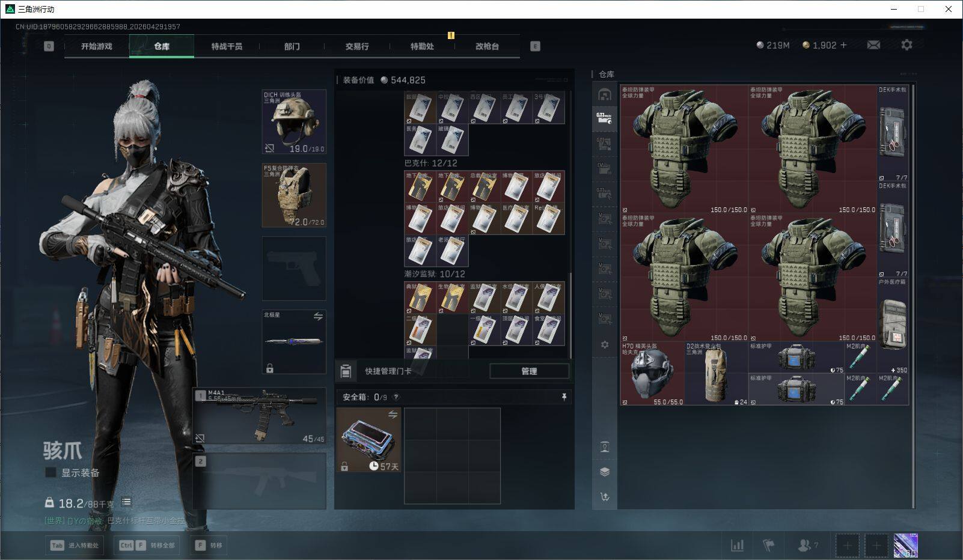Open the 快捷管理门卡 clipboard icon

click(x=346, y=371)
